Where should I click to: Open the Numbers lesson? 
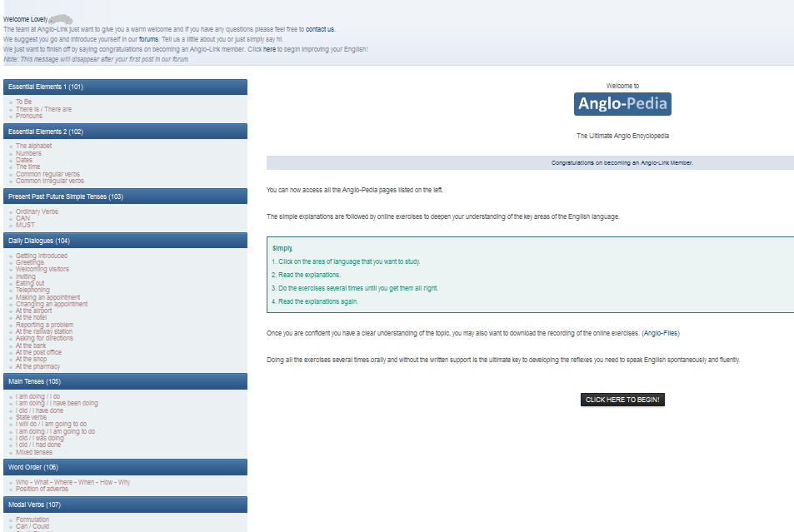[28, 153]
